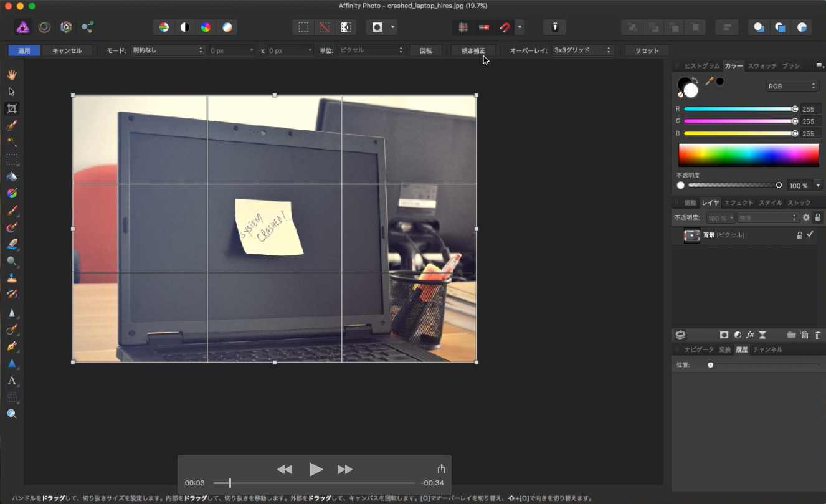Click the 傾き補正 straighten button
The width and height of the screenshot is (826, 504).
(x=473, y=50)
